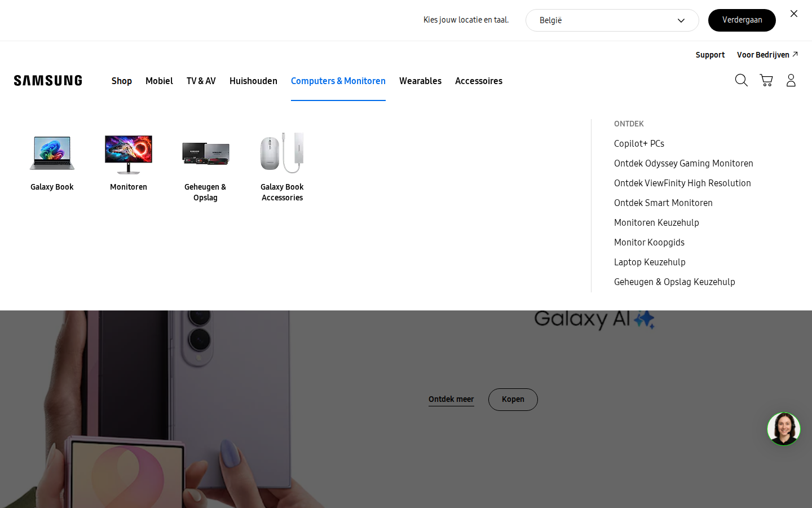
Task: Open the Copilot+ PCs link
Action: pos(639,143)
